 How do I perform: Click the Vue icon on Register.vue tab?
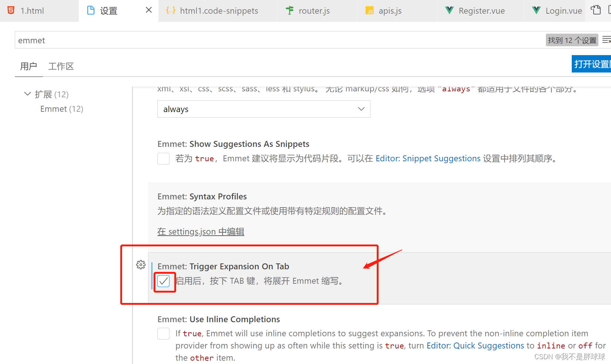point(449,10)
